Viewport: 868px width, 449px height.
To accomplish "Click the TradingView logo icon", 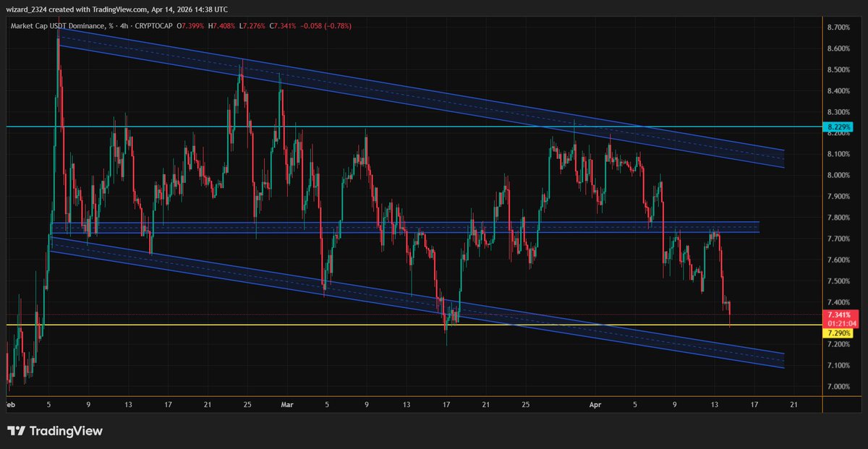I will (16, 431).
